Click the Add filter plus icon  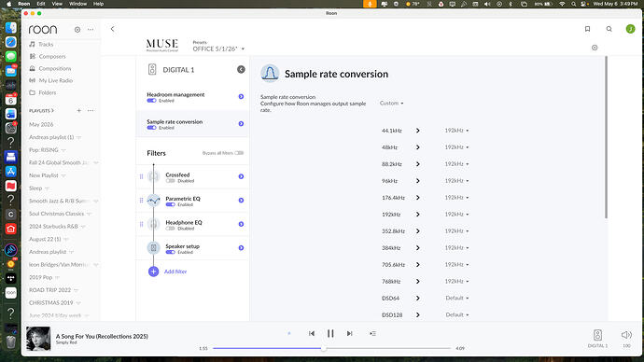coord(154,271)
